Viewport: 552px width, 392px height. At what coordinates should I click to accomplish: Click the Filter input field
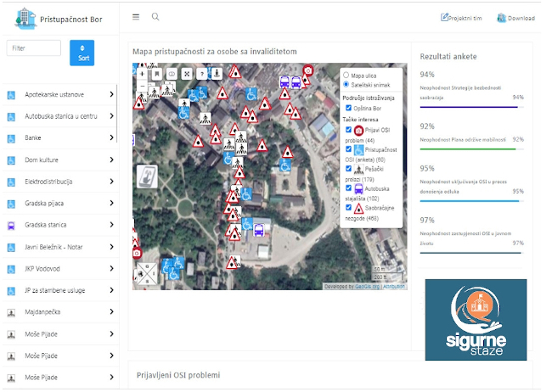(x=34, y=48)
